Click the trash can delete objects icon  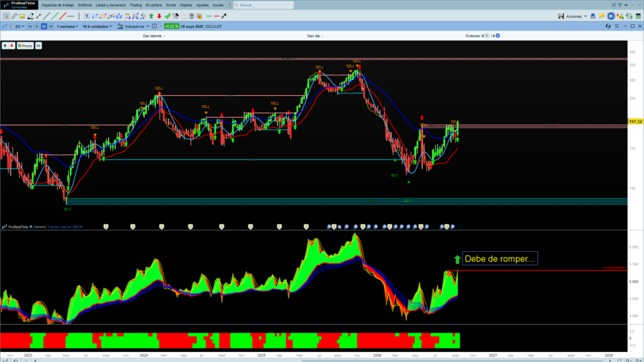[x=191, y=16]
